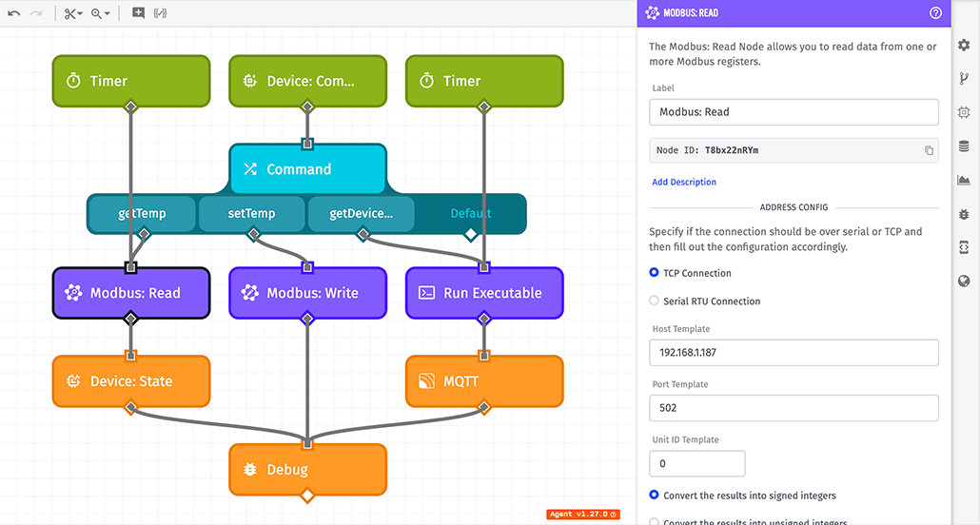Click the MQTT node's feed icon
The width and height of the screenshot is (980, 525).
coord(426,381)
